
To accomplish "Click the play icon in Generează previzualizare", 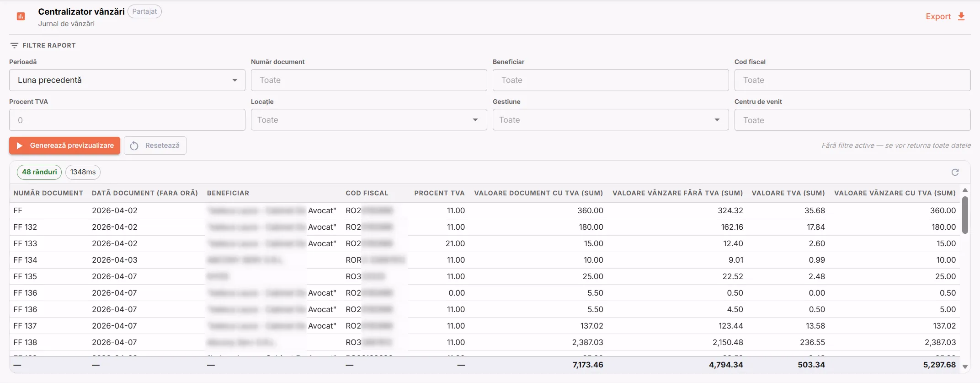I will click(x=20, y=146).
